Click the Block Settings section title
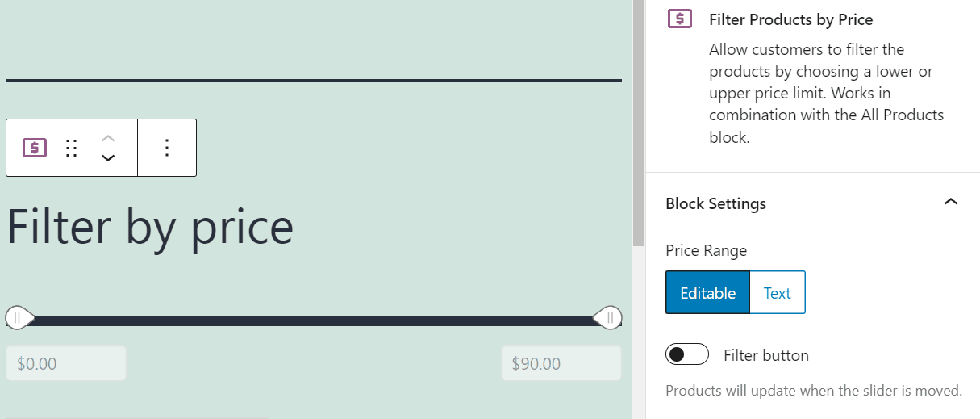980x419 pixels. pyautogui.click(x=715, y=203)
